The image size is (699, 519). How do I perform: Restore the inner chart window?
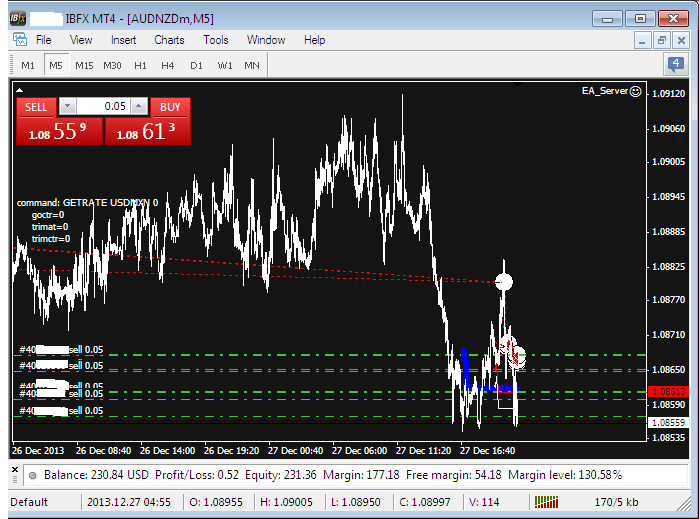coord(661,40)
